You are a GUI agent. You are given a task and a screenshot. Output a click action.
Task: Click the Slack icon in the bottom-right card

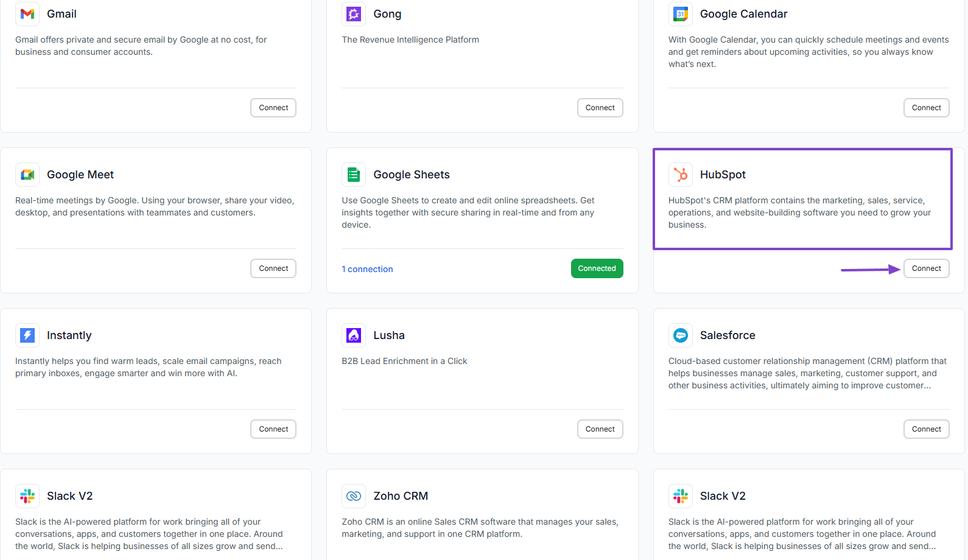point(681,496)
